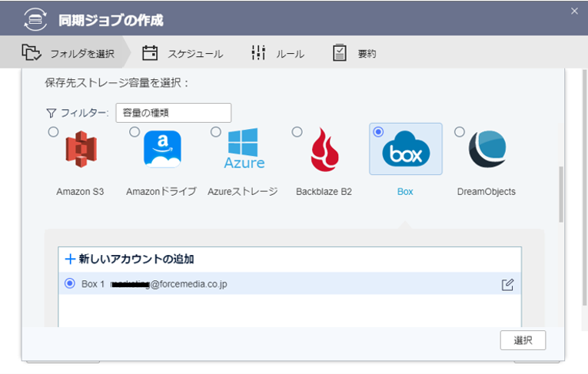588x374 pixels.
Task: Close the 同期ジョブの作成 dialog
Action: [x=574, y=11]
